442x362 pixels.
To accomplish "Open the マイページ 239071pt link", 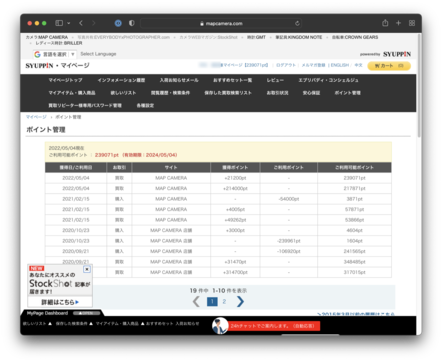I will [x=244, y=65].
